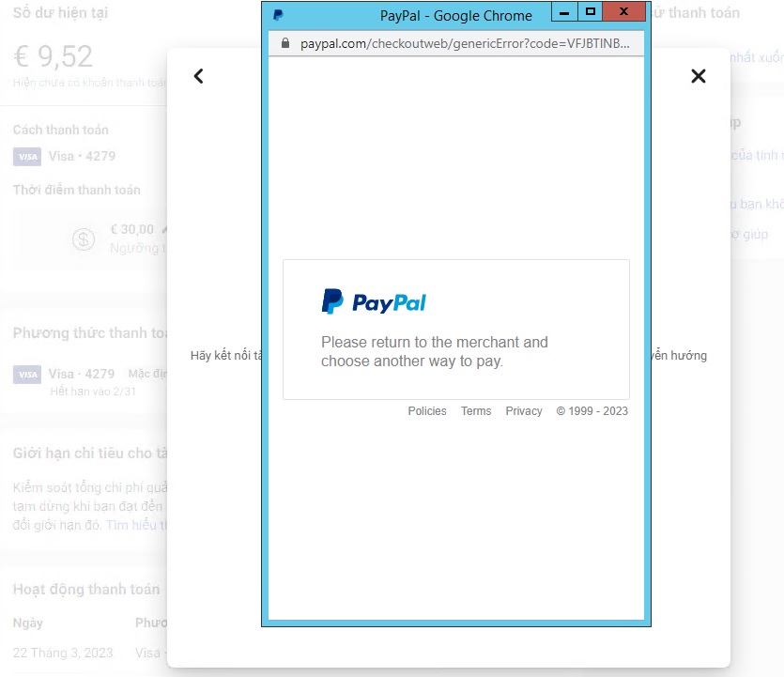Viewport: 784px width, 677px height.
Task: Click the 'Số dư hiện tại' heading
Action: tap(60, 12)
